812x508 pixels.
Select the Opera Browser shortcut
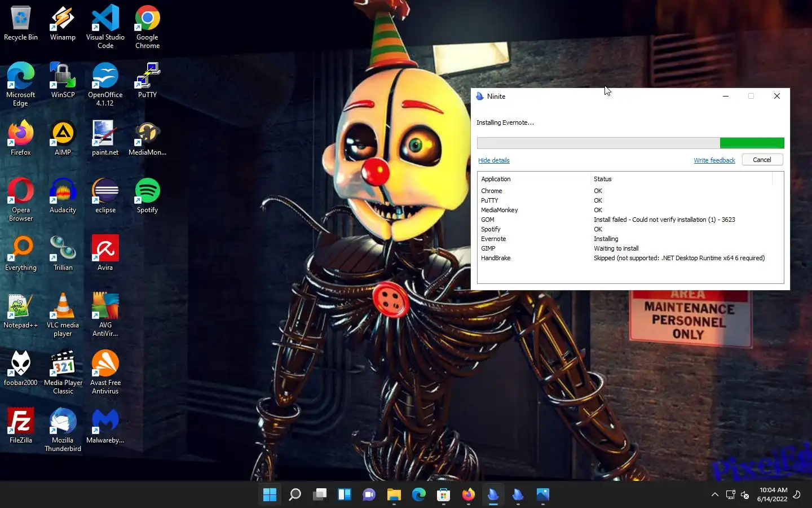[21, 200]
